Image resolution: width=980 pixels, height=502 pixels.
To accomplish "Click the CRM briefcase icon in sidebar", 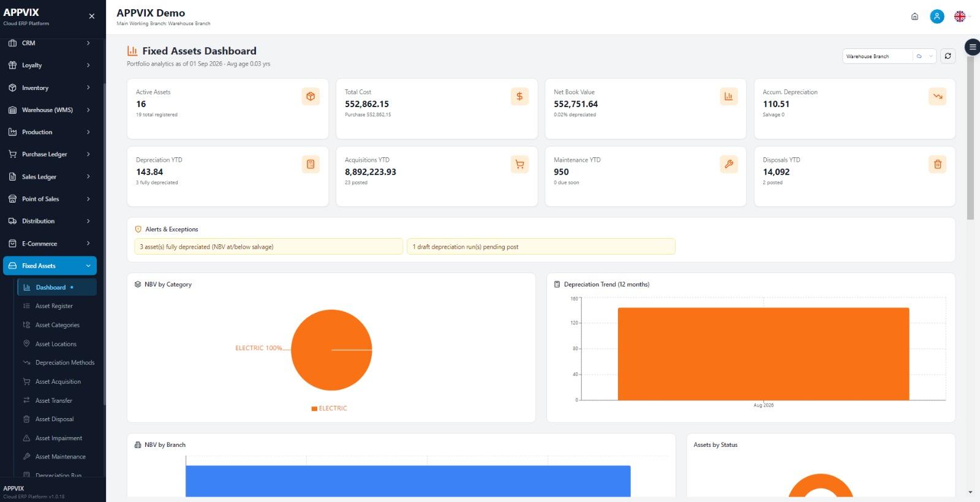I will pos(12,43).
